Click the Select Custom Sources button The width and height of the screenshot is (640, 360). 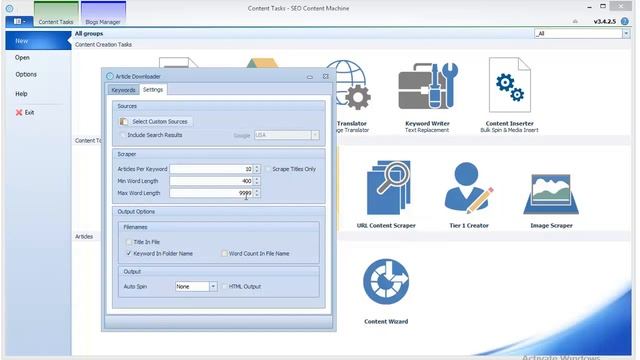pos(155,122)
